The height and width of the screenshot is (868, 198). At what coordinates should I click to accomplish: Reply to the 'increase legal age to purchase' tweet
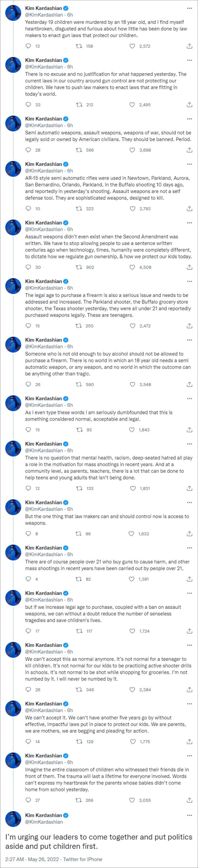pyautogui.click(x=28, y=631)
